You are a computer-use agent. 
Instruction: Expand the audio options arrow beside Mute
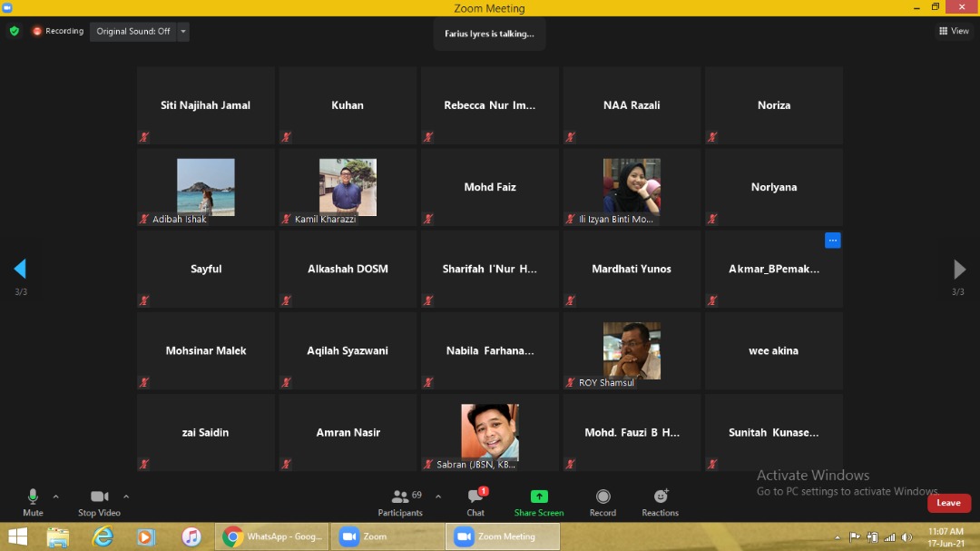(x=56, y=497)
